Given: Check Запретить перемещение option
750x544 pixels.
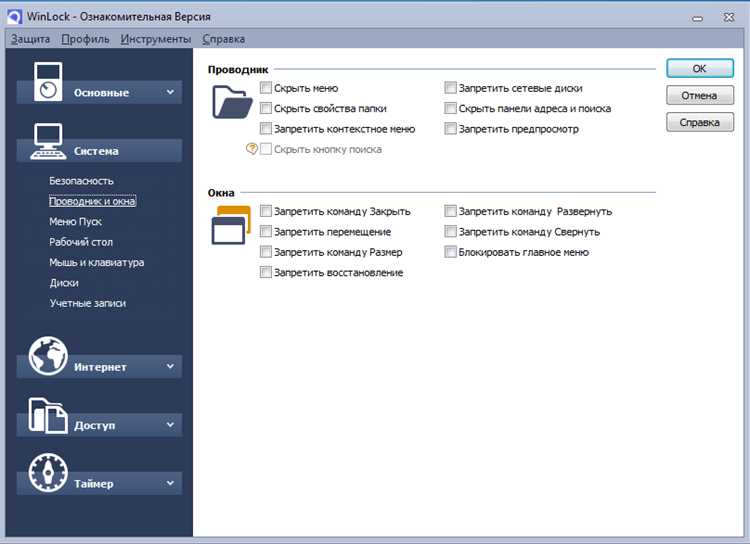Looking at the screenshot, I should click(265, 232).
